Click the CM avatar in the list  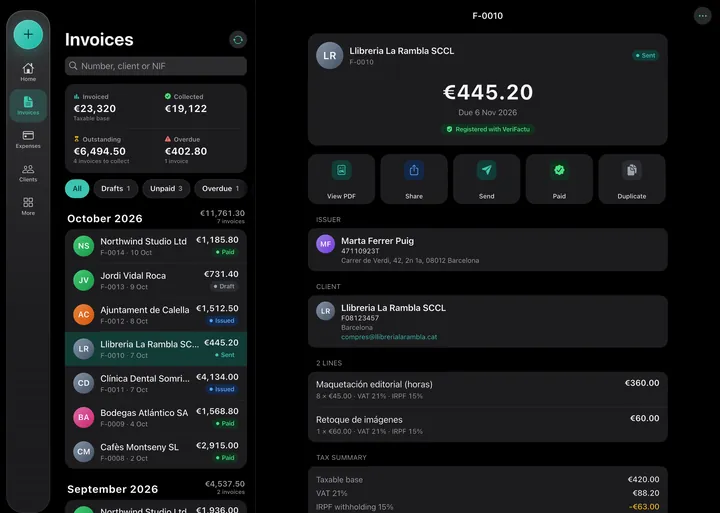[84, 451]
